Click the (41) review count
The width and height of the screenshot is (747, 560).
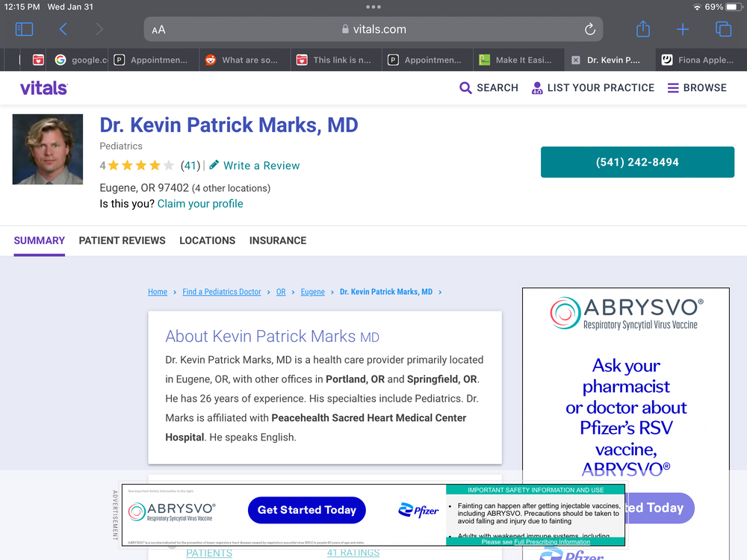click(x=190, y=165)
